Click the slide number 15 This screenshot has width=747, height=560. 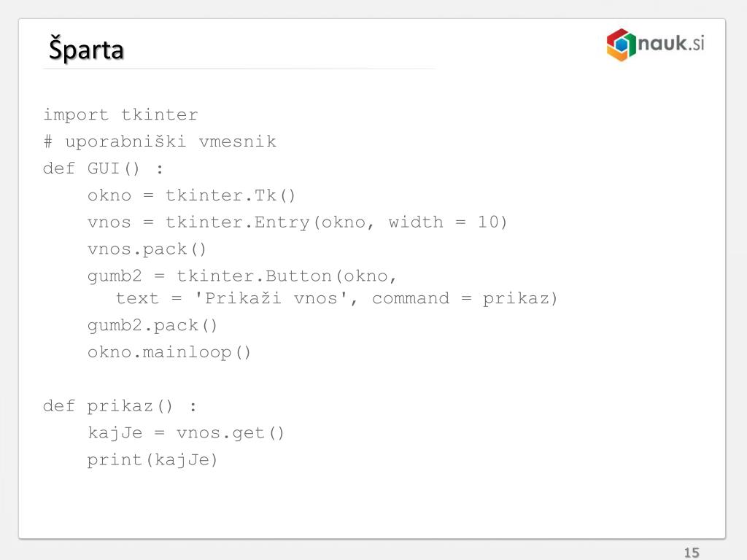[692, 553]
